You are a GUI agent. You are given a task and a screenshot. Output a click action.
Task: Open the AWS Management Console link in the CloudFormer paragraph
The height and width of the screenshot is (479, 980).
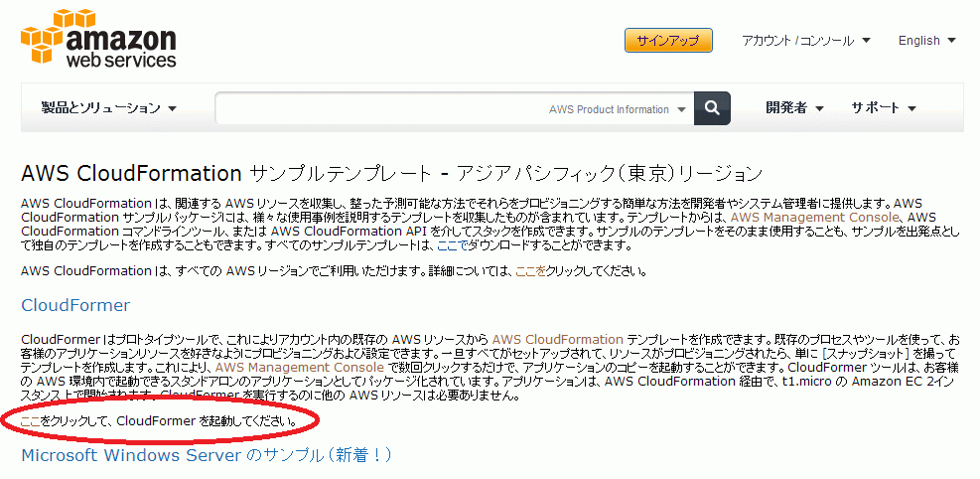[x=300, y=367]
